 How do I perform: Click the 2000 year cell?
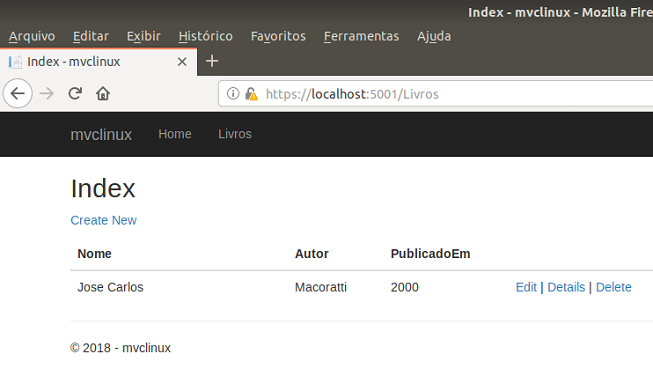coord(405,287)
